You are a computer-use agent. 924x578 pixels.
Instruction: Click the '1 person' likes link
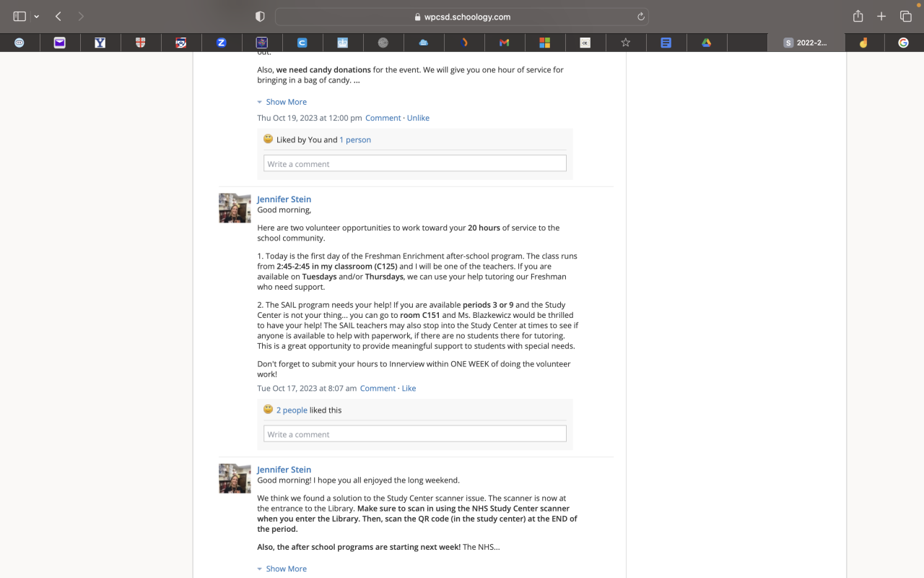point(355,139)
